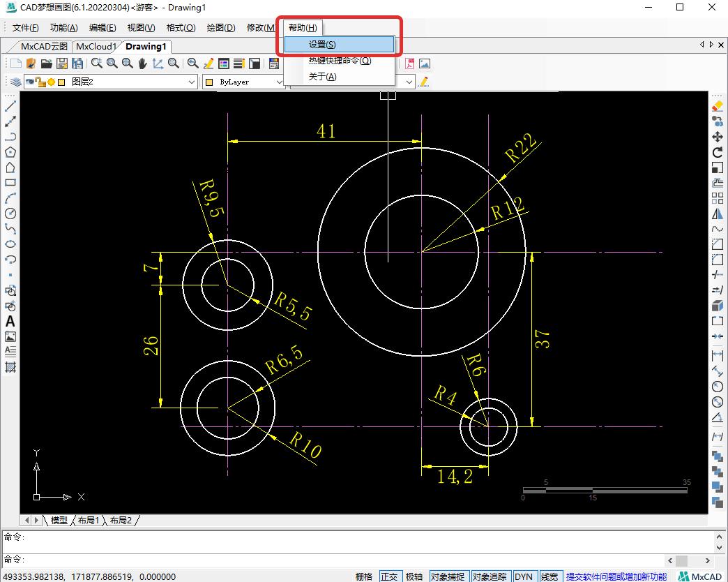
Task: Open the 图层2 layer dropdown
Action: pyautogui.click(x=191, y=82)
